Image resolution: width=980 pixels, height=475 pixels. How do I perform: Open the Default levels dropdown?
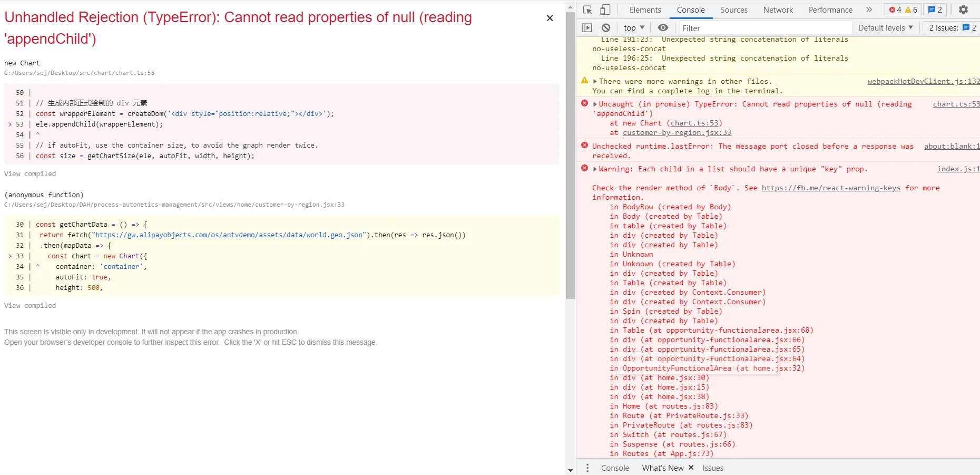tap(885, 28)
